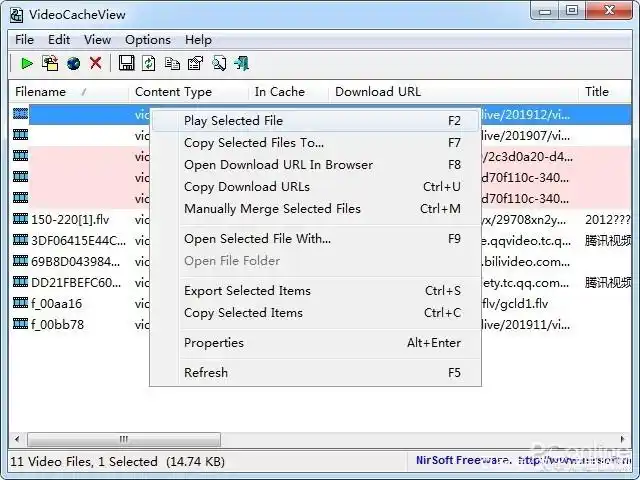Image resolution: width=640 pixels, height=480 pixels.
Task: Choose Manually Merge Selected Files
Action: [x=272, y=209]
